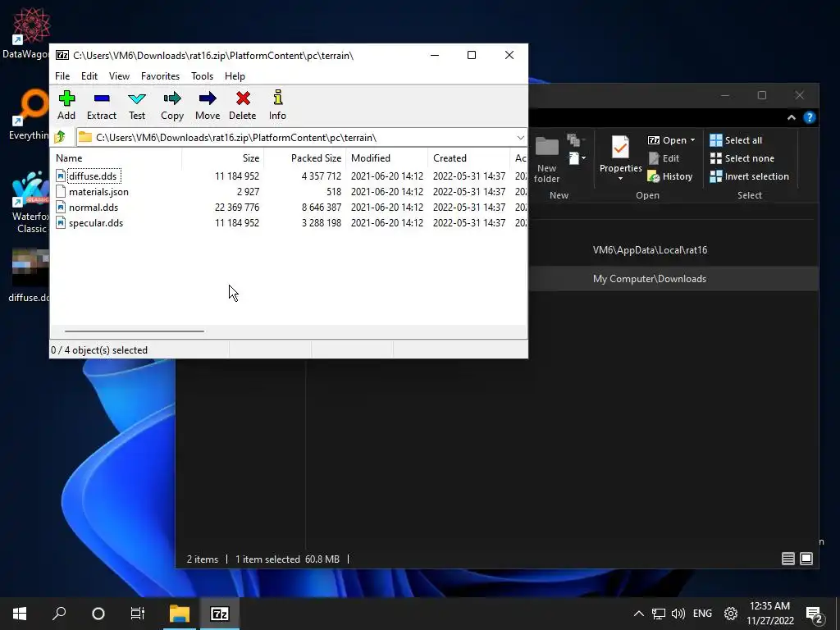Viewport: 840px width, 630px height.
Task: Expand Properties dropdown arrow in Explorer
Action: [620, 178]
